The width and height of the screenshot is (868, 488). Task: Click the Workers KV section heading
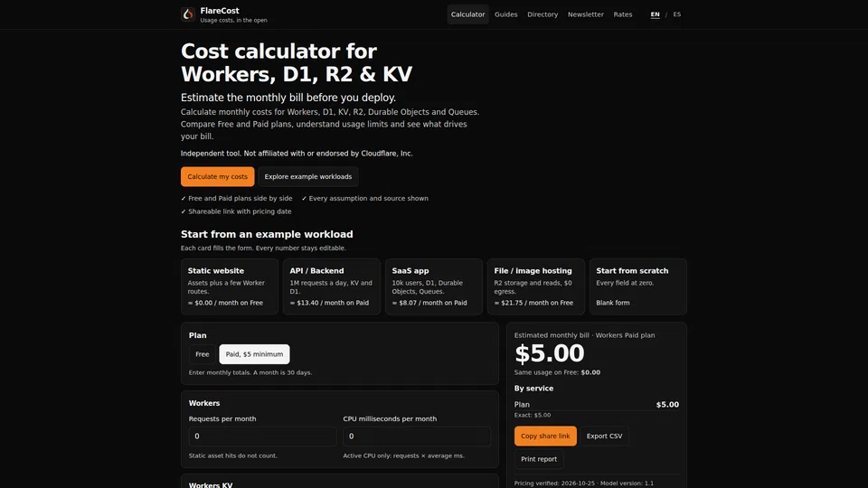click(x=211, y=484)
